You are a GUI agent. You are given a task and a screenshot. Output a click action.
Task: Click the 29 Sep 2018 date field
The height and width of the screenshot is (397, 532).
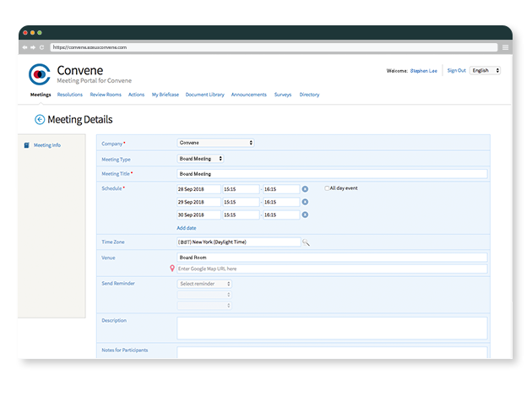pyautogui.click(x=198, y=202)
